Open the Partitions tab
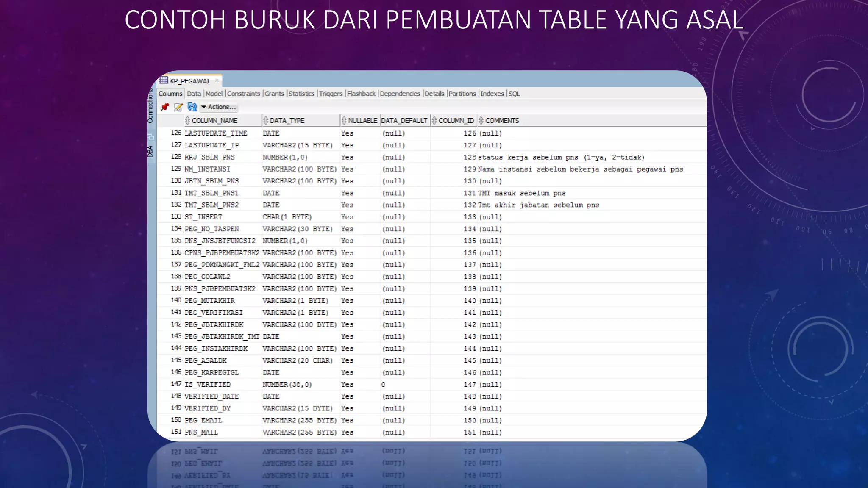The image size is (868, 488). 462,94
